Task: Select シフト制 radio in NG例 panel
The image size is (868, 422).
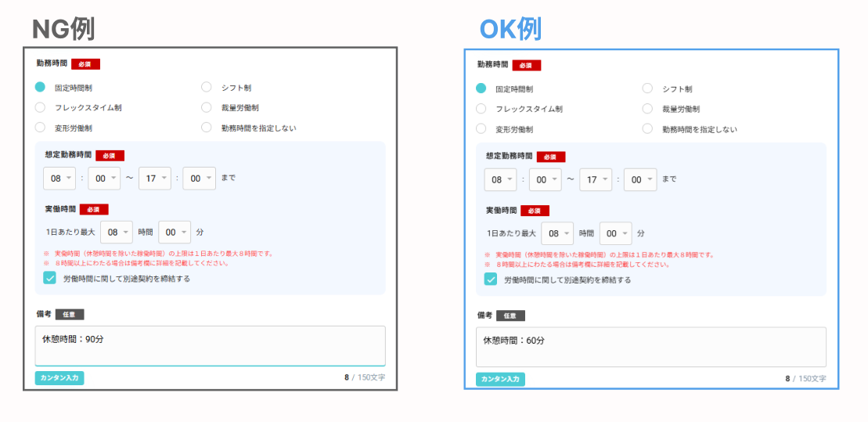Action: [207, 87]
